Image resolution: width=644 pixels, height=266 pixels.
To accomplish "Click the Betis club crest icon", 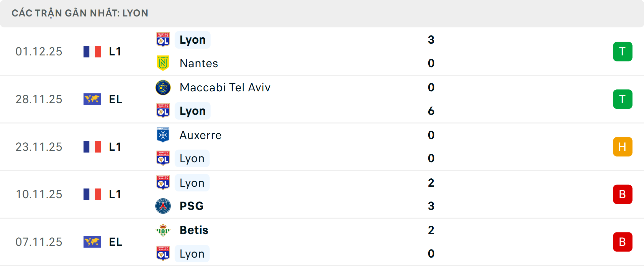I will point(163,230).
